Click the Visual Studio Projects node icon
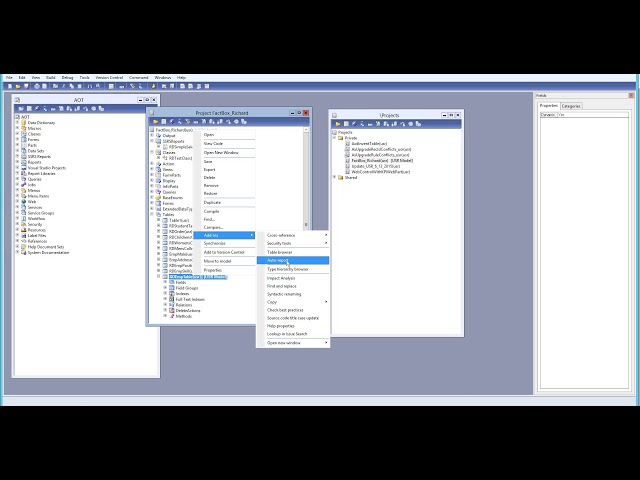The image size is (640, 480). point(24,168)
